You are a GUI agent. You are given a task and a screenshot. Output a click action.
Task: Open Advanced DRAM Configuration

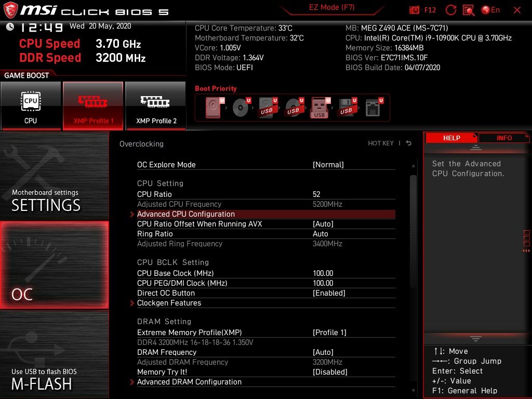[x=189, y=381]
